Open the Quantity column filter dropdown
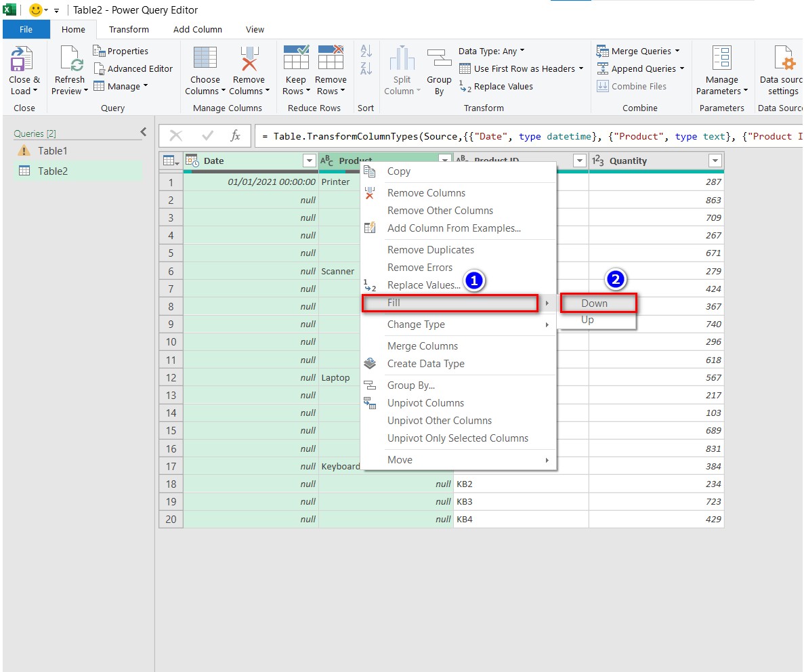804x672 pixels. point(715,161)
